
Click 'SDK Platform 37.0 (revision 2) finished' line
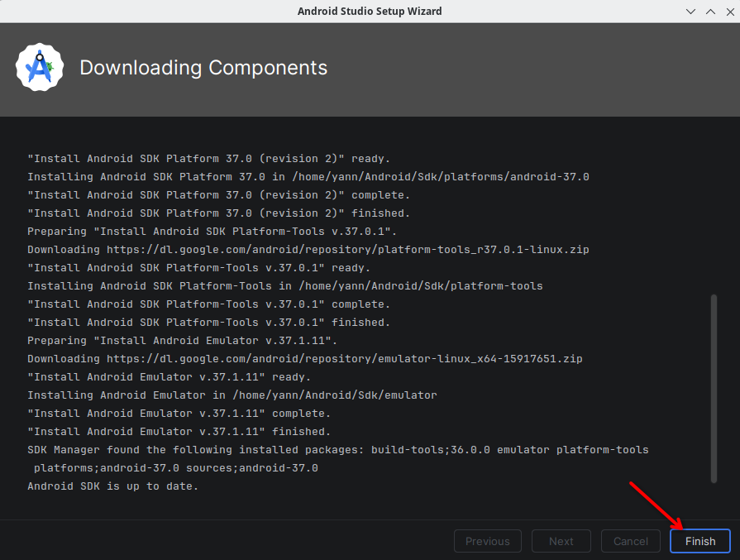tap(218, 213)
